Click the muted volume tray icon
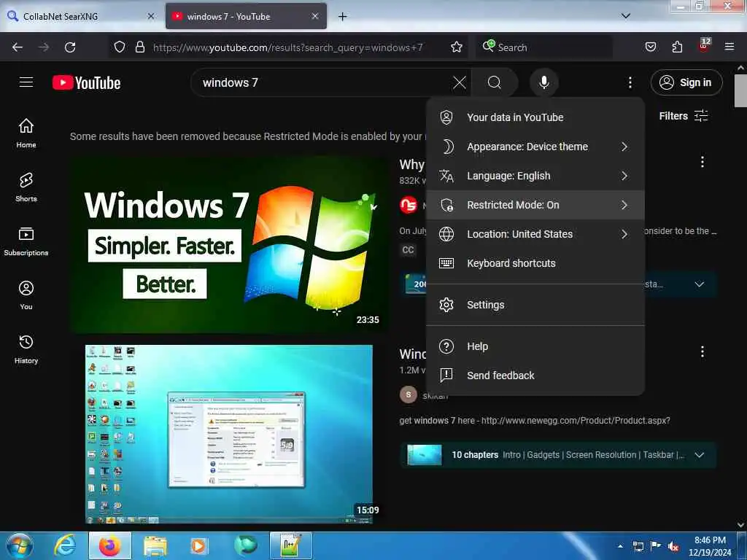 [x=673, y=547]
